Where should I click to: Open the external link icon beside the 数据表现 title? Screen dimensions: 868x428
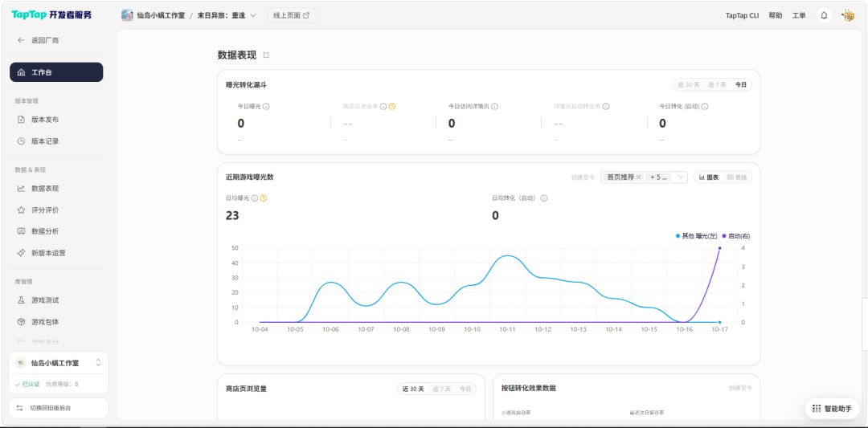point(266,55)
